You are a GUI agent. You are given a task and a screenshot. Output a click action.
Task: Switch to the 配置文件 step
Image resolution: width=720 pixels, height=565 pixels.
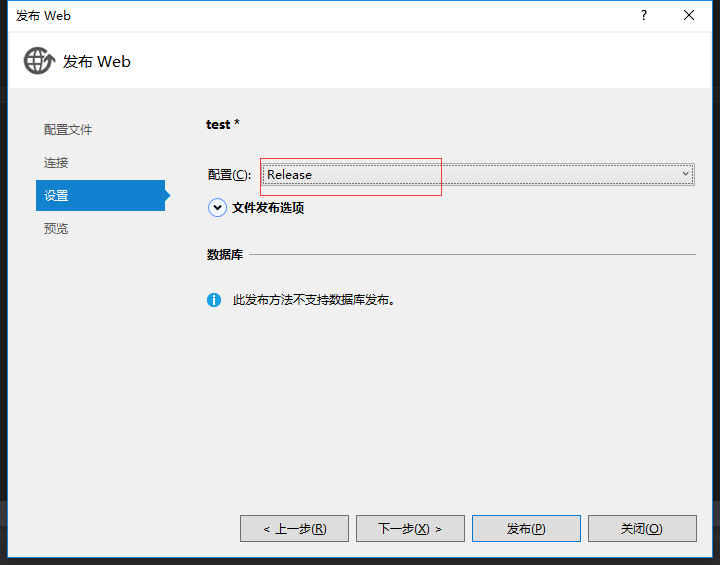coord(68,130)
